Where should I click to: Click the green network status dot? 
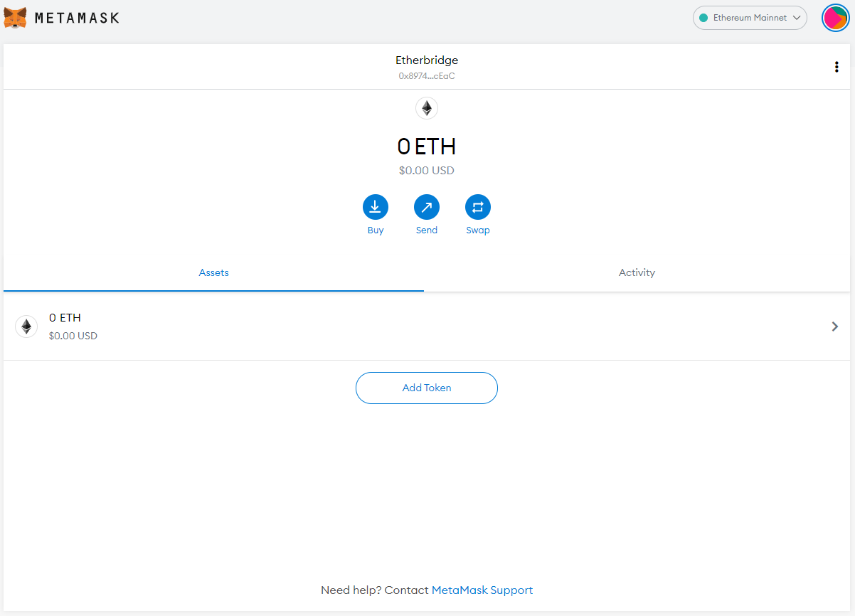(703, 17)
